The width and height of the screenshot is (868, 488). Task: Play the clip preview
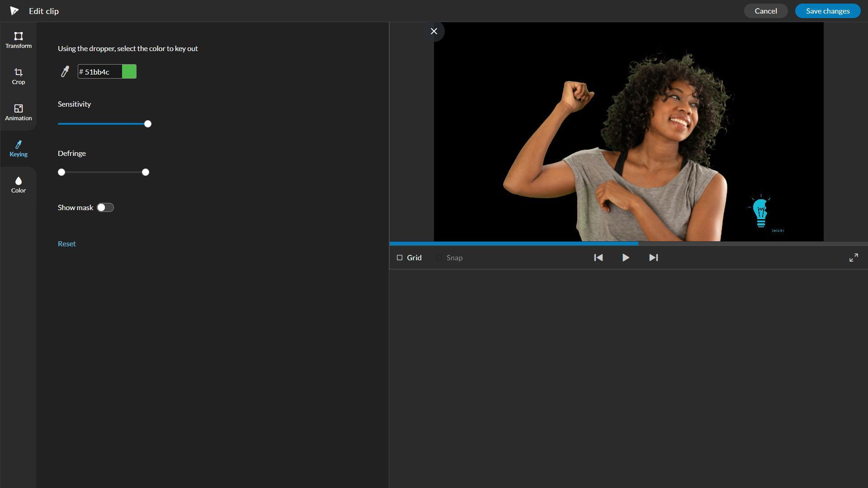click(626, 258)
